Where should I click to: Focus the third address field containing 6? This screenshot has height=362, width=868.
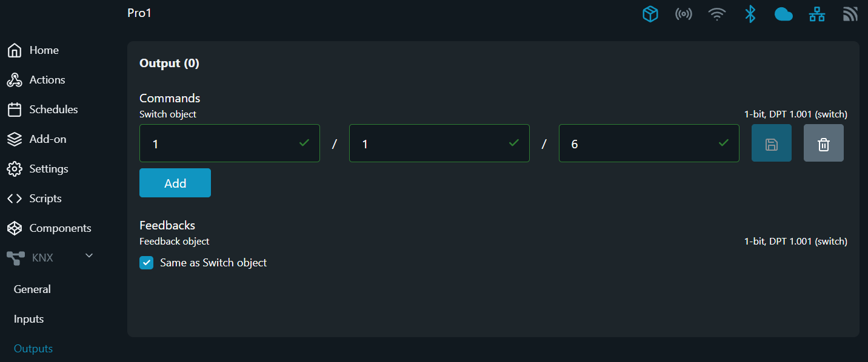[x=641, y=143]
